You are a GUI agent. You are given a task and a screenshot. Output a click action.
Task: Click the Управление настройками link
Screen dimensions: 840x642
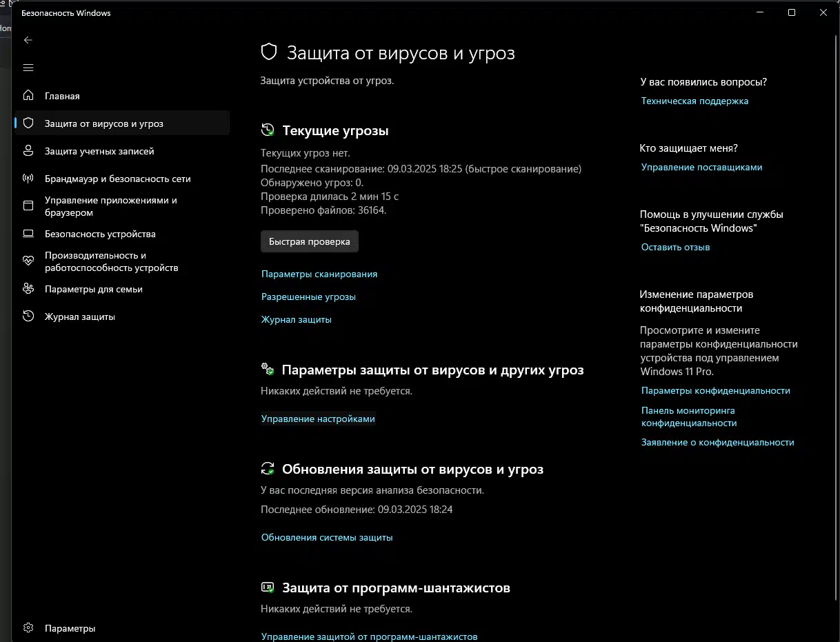point(318,419)
